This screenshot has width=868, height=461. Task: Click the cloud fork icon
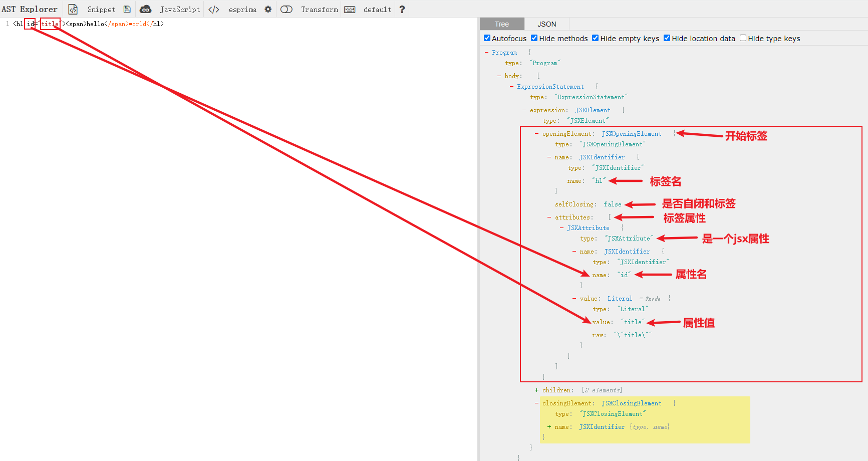click(x=145, y=9)
